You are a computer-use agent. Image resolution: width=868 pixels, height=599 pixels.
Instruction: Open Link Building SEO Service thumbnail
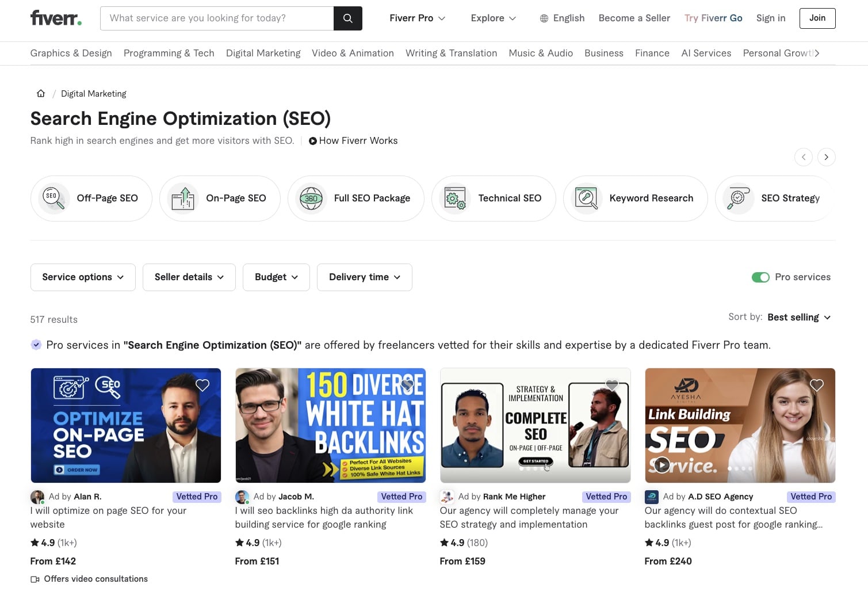[x=740, y=425]
